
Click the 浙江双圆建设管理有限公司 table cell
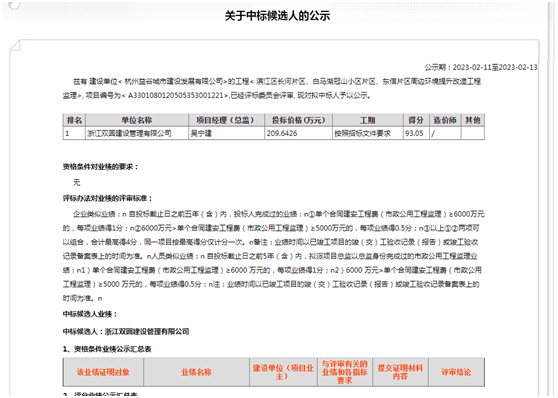point(137,133)
